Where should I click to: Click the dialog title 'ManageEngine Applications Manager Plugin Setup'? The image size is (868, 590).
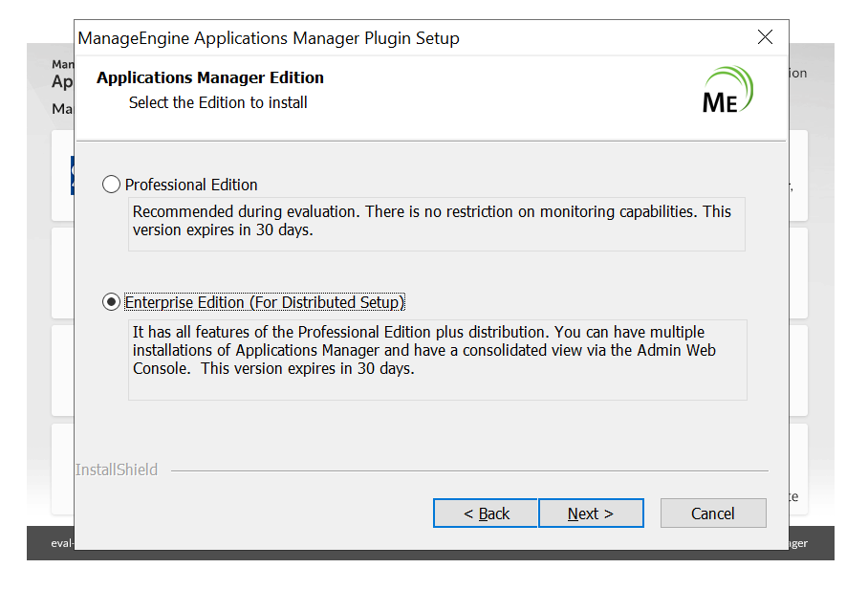[269, 38]
